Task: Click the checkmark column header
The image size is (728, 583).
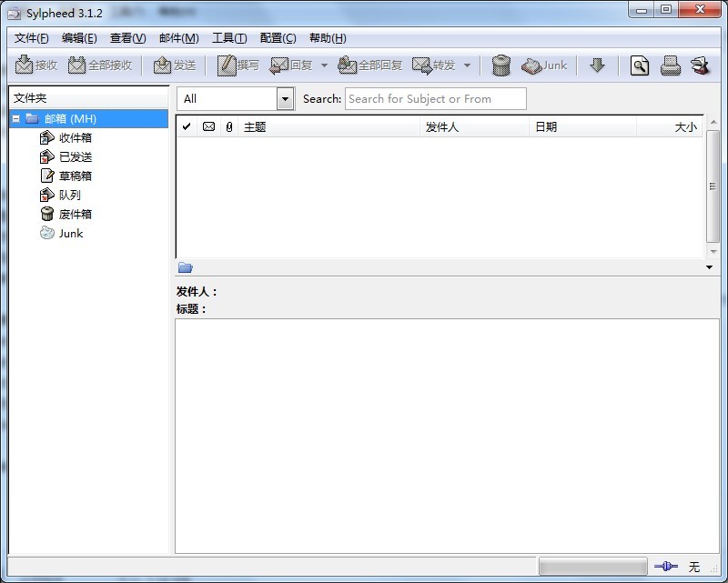Action: [187, 127]
